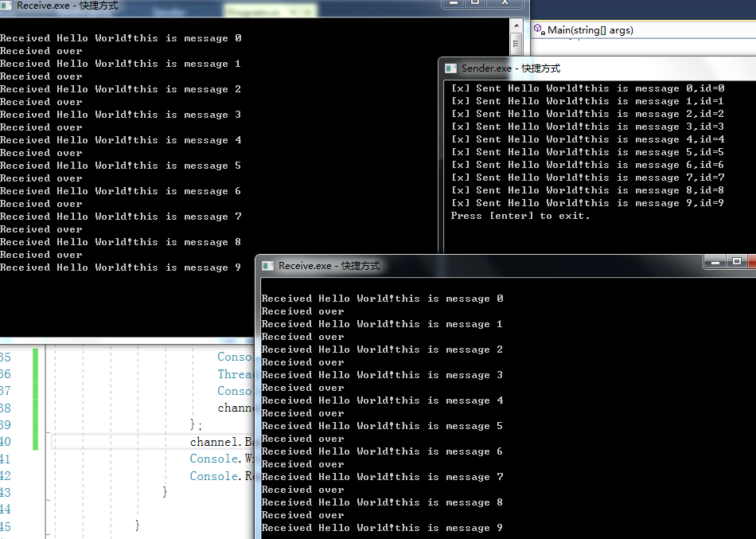Minimize the front Receive.exe console window
Viewport: 756px width, 539px height.
click(715, 262)
